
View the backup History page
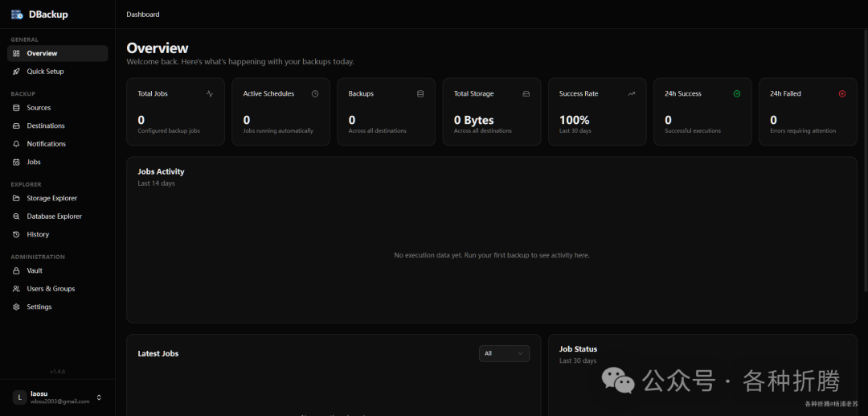click(58, 234)
